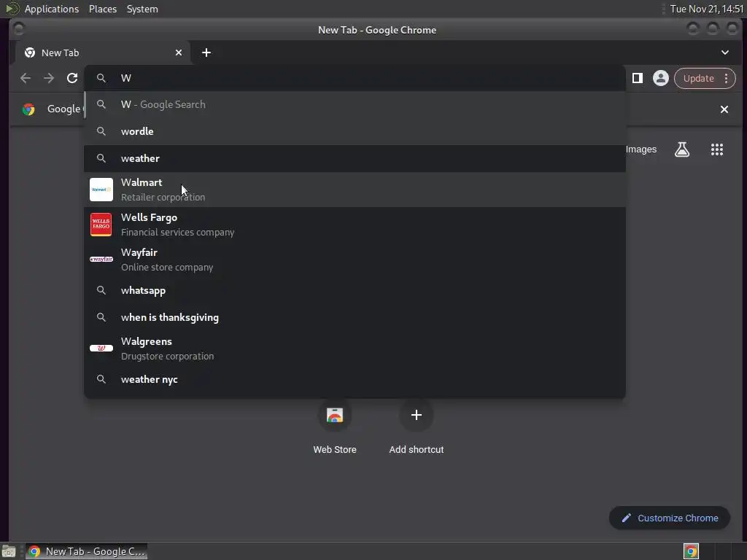Select the Walmart suggestion
Screen dimensions: 747x560
pos(355,190)
